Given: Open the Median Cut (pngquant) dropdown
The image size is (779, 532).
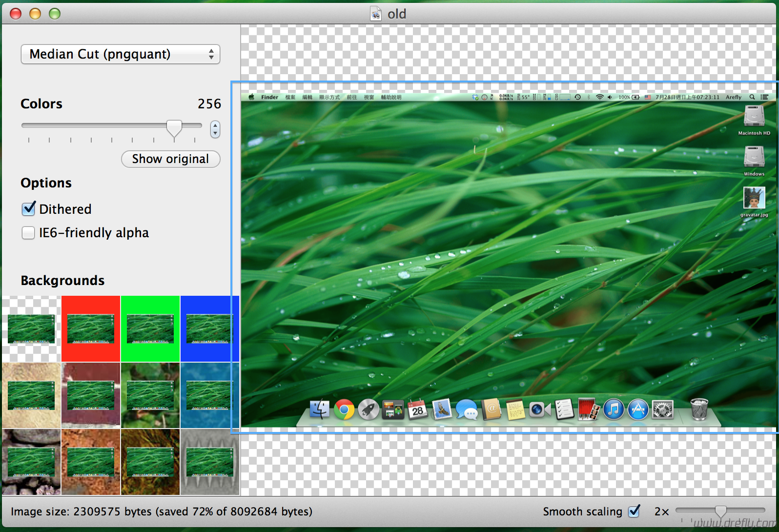Looking at the screenshot, I should [x=120, y=54].
